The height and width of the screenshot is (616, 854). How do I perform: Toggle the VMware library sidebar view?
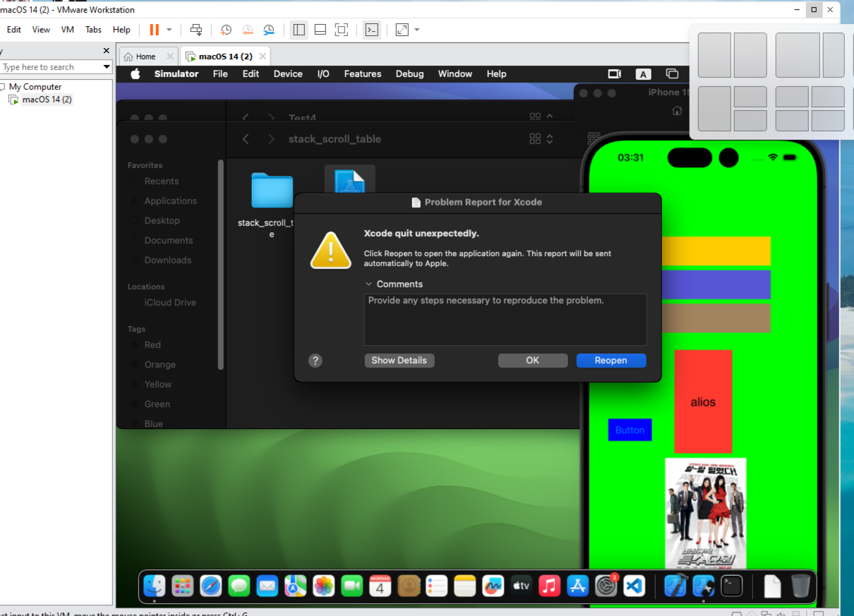pyautogui.click(x=299, y=30)
